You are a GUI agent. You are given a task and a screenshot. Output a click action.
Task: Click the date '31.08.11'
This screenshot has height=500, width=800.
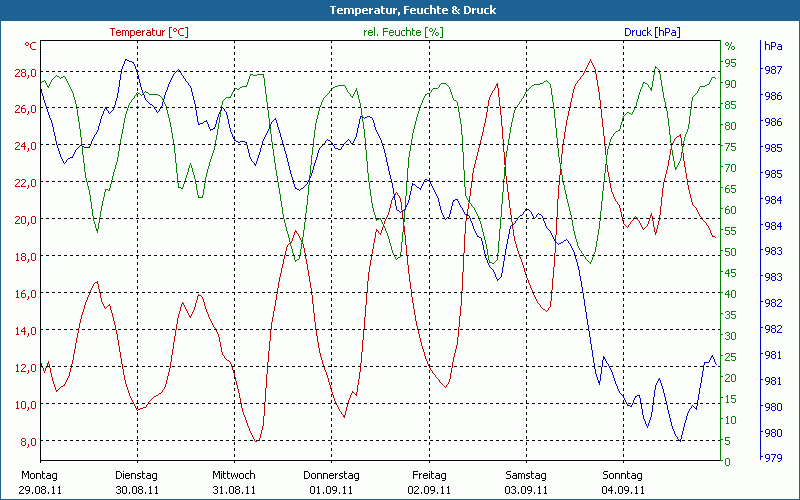coord(234,490)
